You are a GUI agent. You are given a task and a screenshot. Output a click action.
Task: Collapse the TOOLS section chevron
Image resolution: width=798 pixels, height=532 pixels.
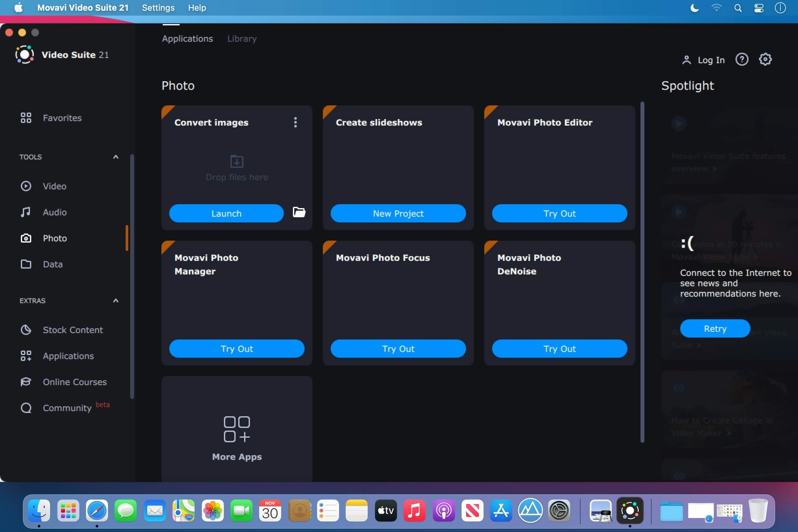[116, 157]
